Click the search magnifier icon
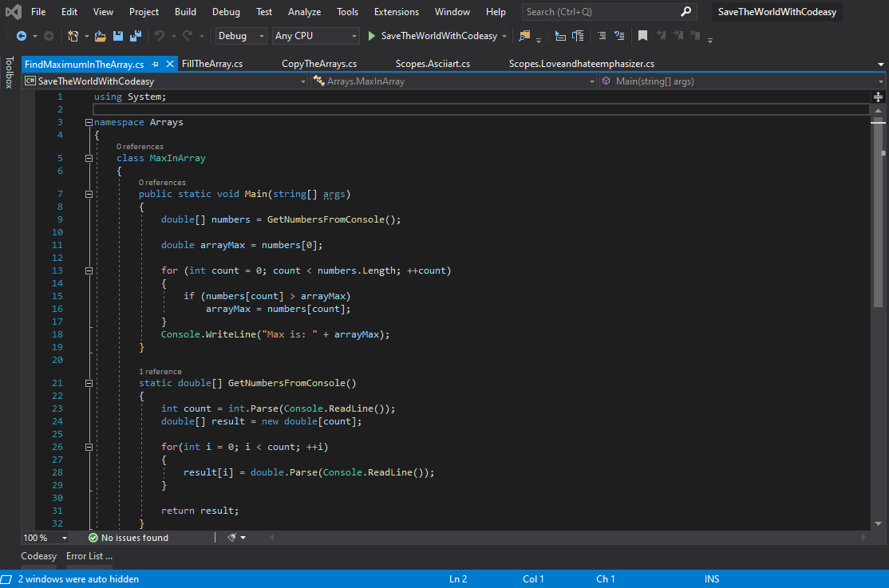This screenshot has height=588, width=889. click(686, 12)
